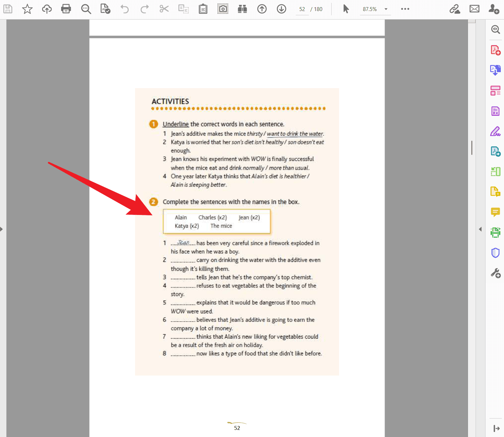Choose the Selection arrow tool

tap(346, 9)
